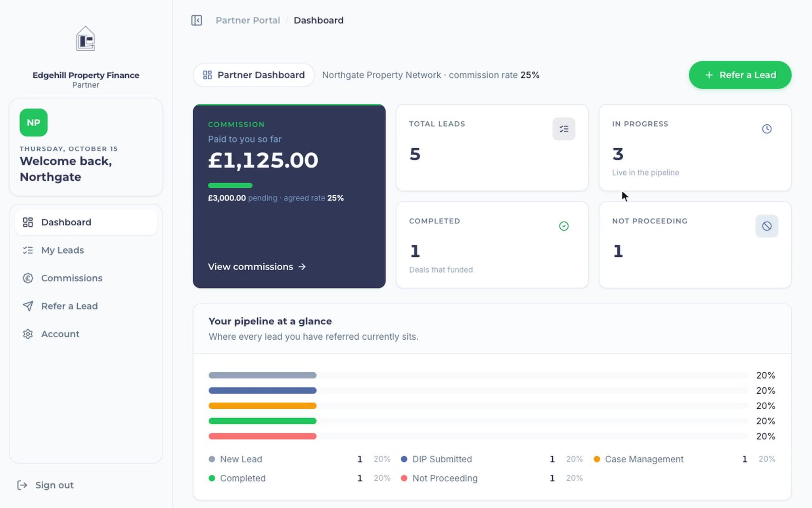Click the NP avatar badge
The width and height of the screenshot is (812, 508).
coord(34,123)
